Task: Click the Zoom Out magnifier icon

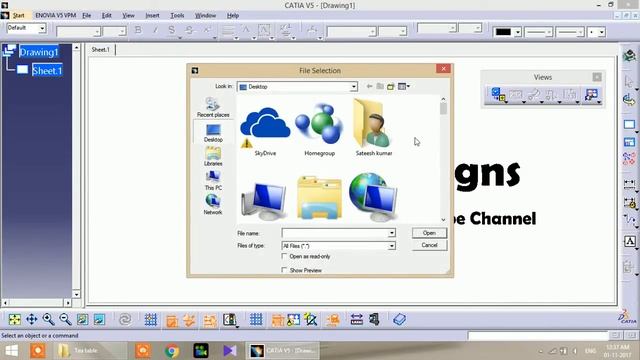Action: (65, 320)
